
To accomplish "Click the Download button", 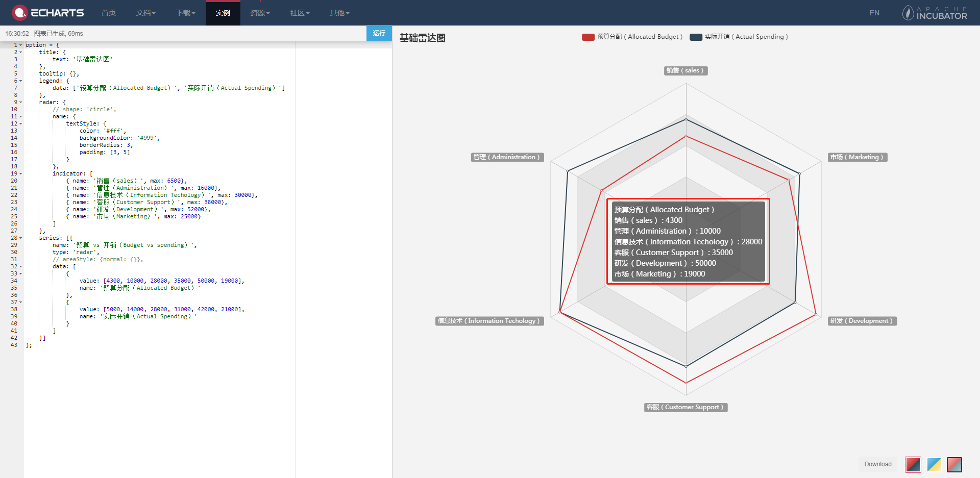I will 877,464.
